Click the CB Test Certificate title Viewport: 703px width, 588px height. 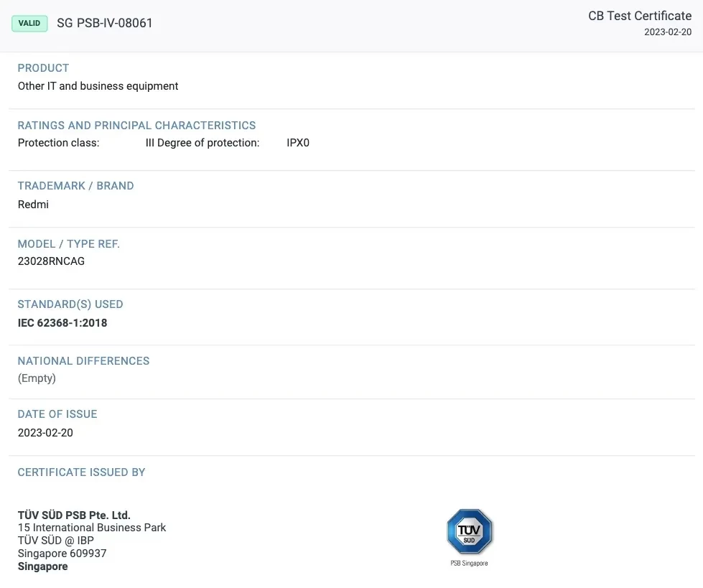coord(639,16)
